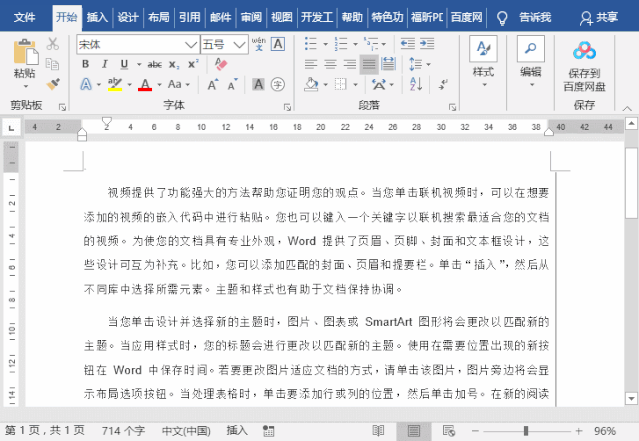Image resolution: width=639 pixels, height=441 pixels.
Task: Increase font size with grow icon
Action: tap(213, 84)
